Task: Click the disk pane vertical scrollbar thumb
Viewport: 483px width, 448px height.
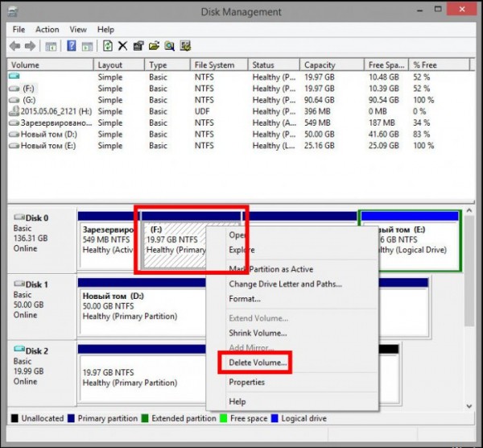Action: click(x=469, y=271)
